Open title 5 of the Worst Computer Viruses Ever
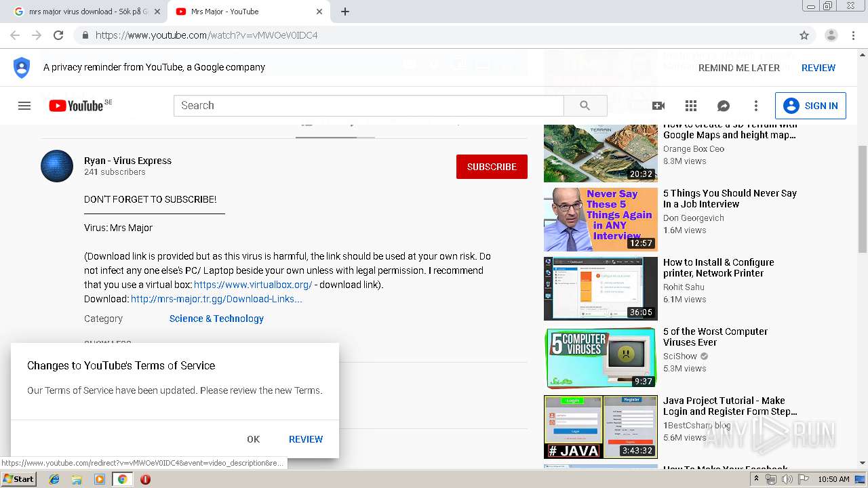Screen dimensions: 868x488 (x=715, y=337)
